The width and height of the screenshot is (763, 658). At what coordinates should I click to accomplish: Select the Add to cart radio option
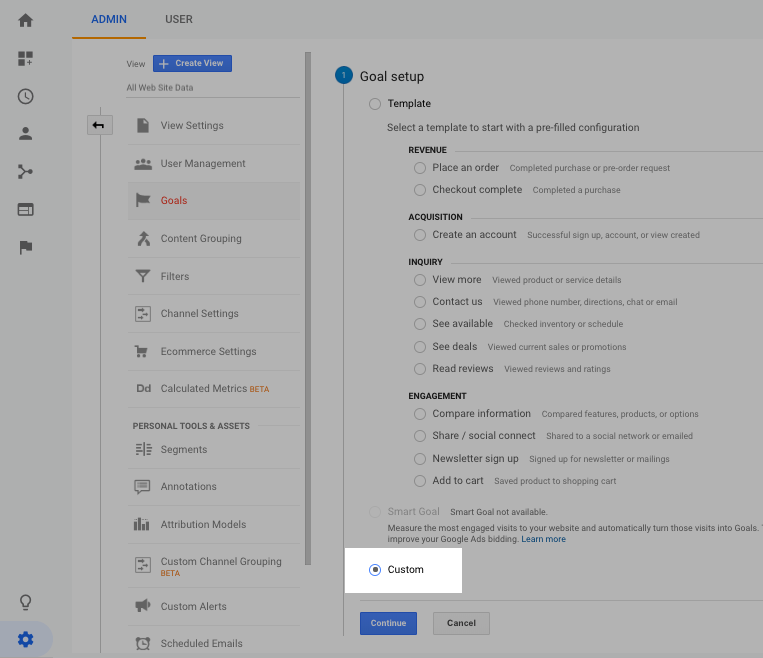[x=419, y=481]
